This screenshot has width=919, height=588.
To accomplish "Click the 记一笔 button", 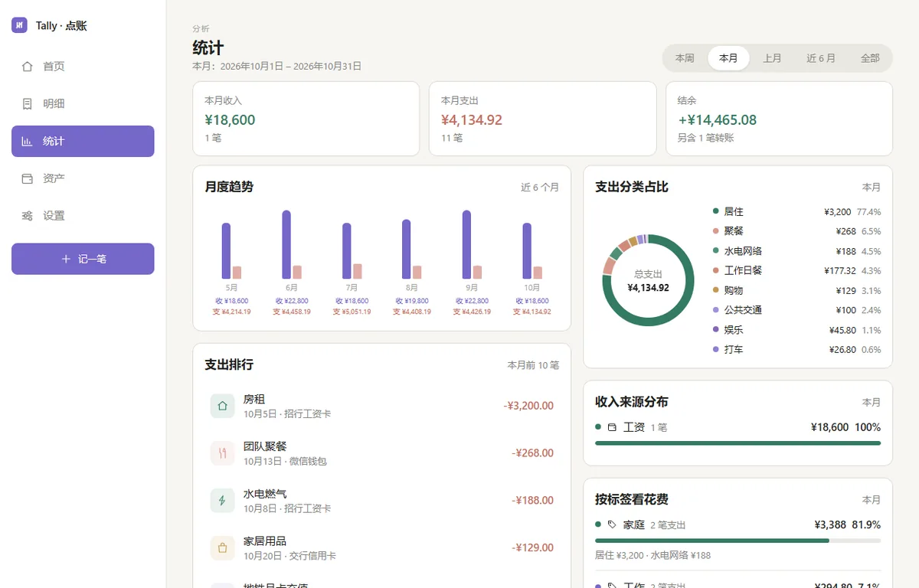I will tap(83, 259).
